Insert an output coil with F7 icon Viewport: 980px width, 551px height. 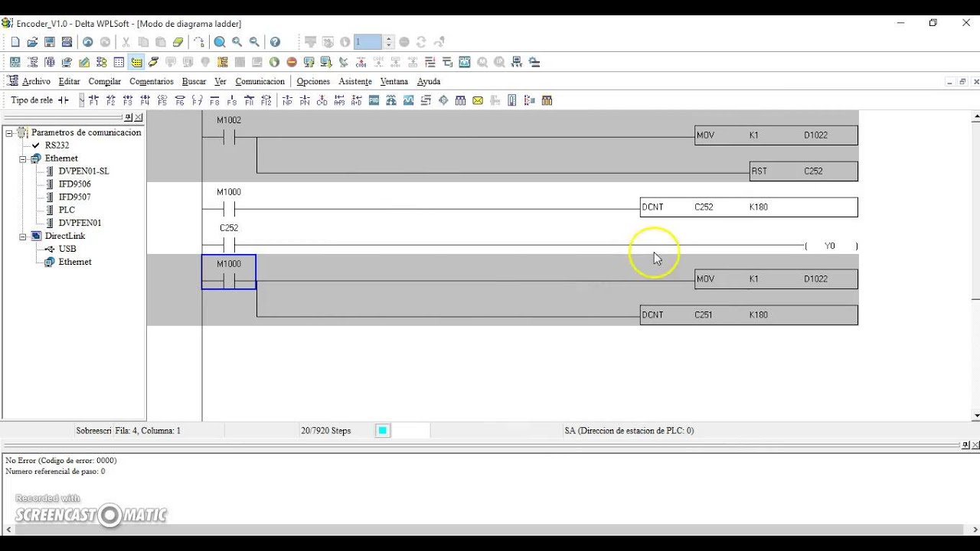tap(197, 100)
